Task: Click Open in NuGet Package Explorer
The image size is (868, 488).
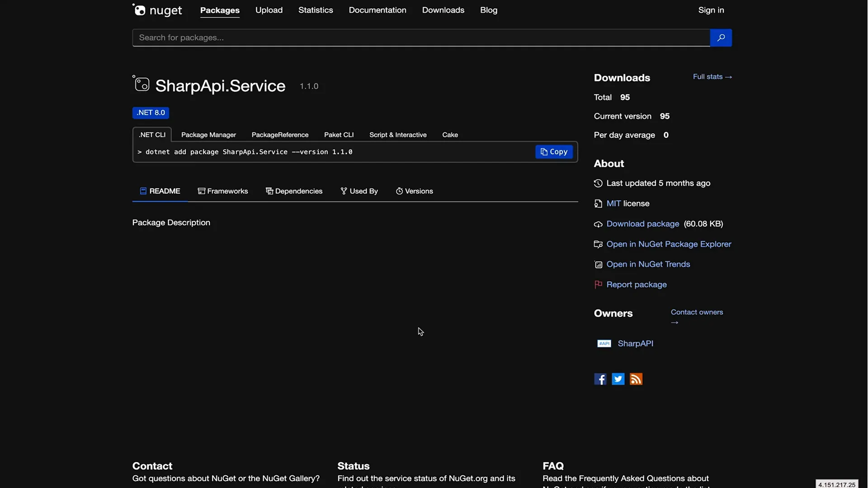Action: 669,244
